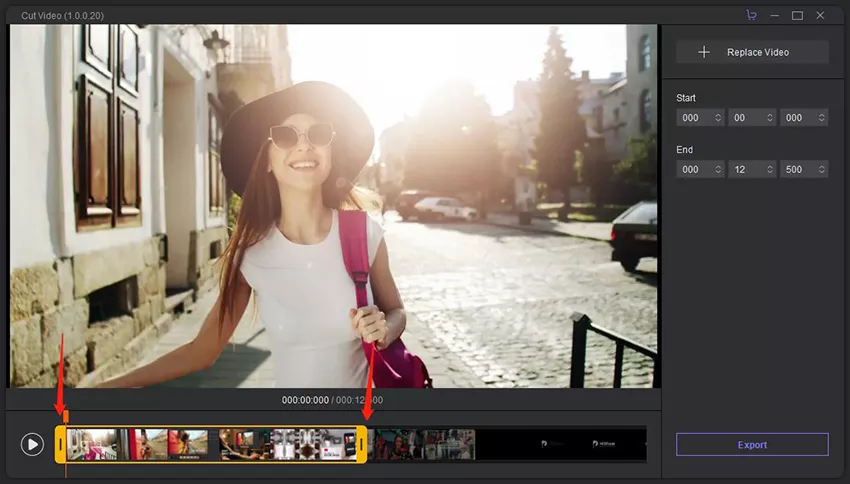This screenshot has height=484, width=850.
Task: Click the first timeline thumbnail inside selection
Action: [92, 444]
